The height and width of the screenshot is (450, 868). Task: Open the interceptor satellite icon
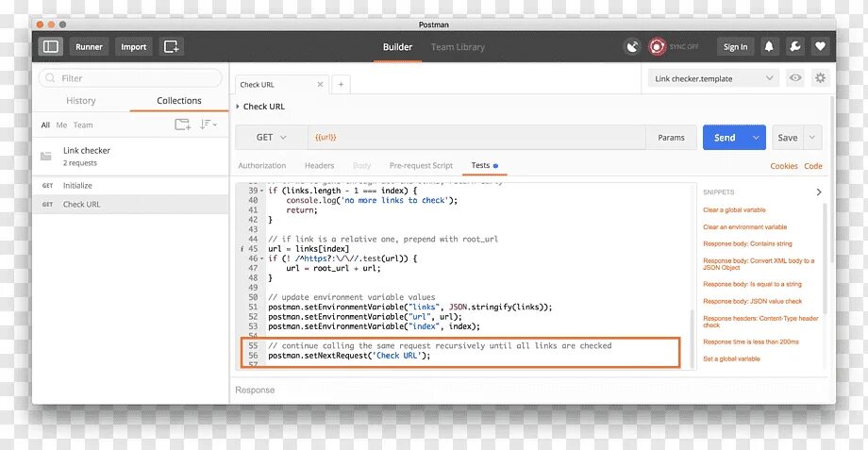(x=631, y=46)
